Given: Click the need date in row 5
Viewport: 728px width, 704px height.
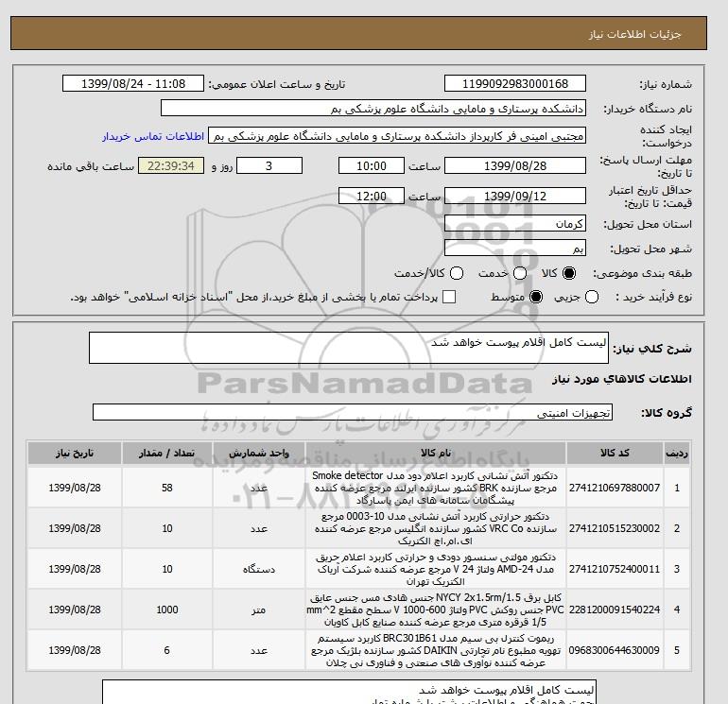Looking at the screenshot, I should 75,650.
